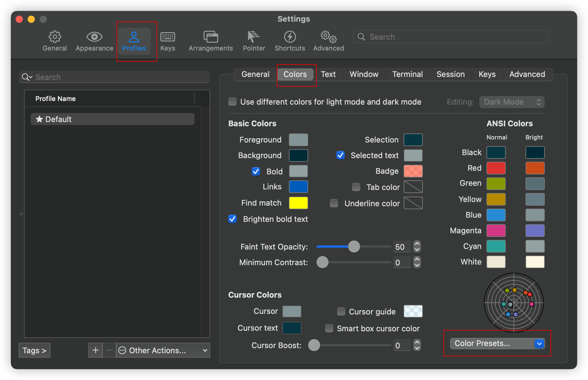Increase Faint Text Opacity with the stepper
This screenshot has width=588, height=380.
pos(417,244)
